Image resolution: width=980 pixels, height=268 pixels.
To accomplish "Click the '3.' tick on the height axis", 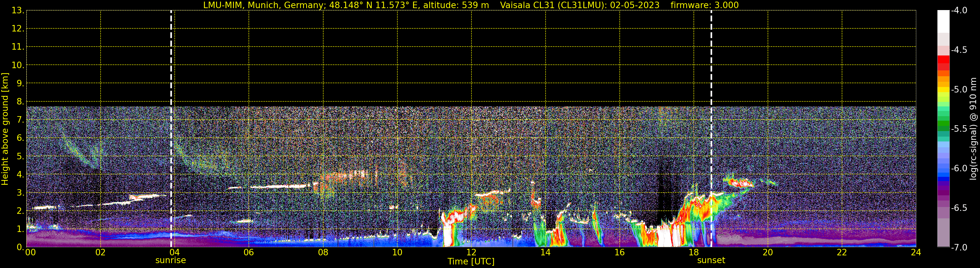I will [x=20, y=193].
